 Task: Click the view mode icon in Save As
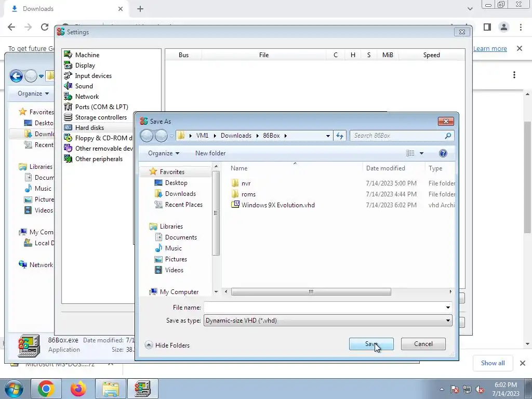(x=410, y=153)
